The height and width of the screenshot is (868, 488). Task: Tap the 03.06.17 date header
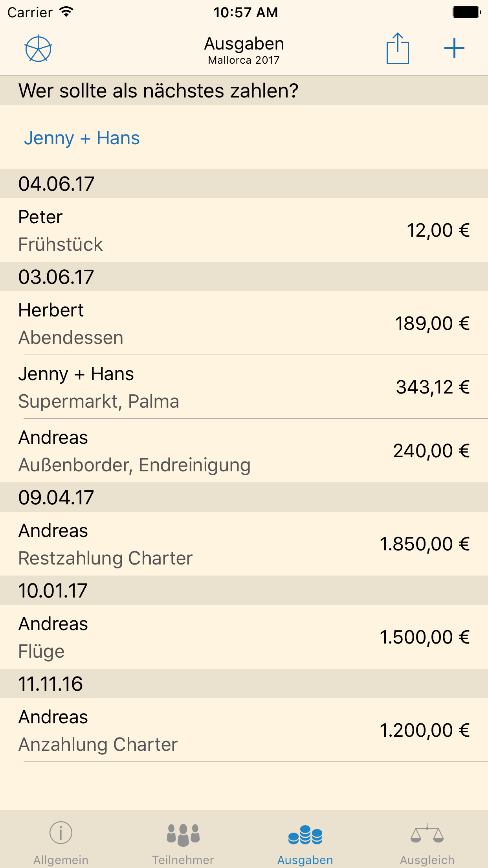tap(56, 277)
